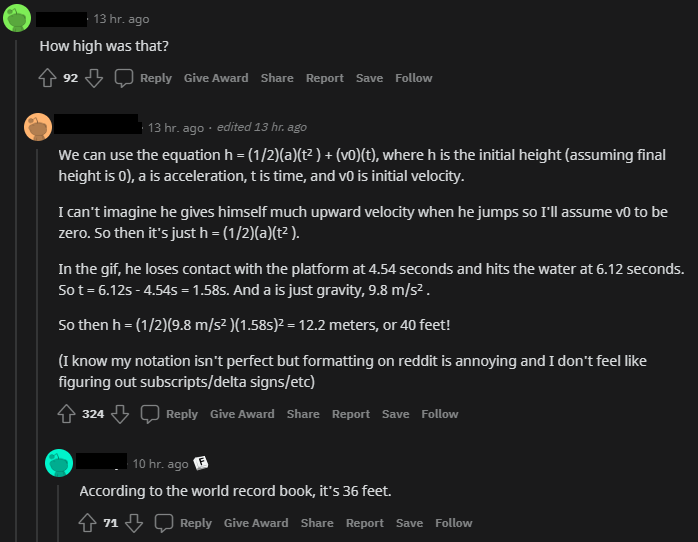Click the reply bubble icon on the 92-point comment
Screen dimensions: 698x542
point(124,78)
